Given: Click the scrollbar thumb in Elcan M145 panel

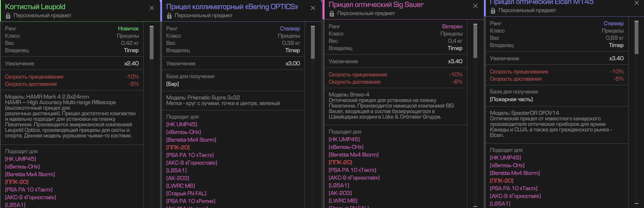Looking at the screenshot, I should point(636,38).
